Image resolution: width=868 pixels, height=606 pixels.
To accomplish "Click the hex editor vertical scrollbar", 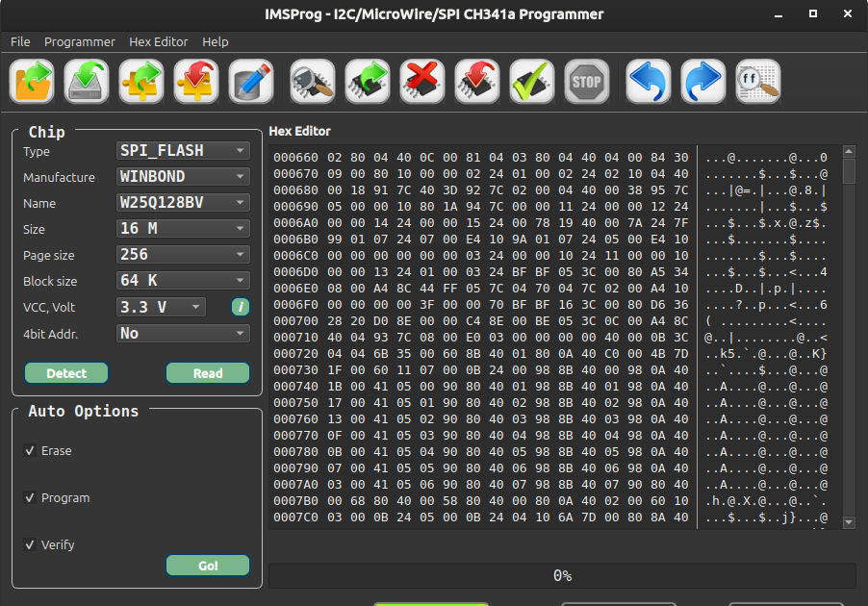I will (849, 337).
